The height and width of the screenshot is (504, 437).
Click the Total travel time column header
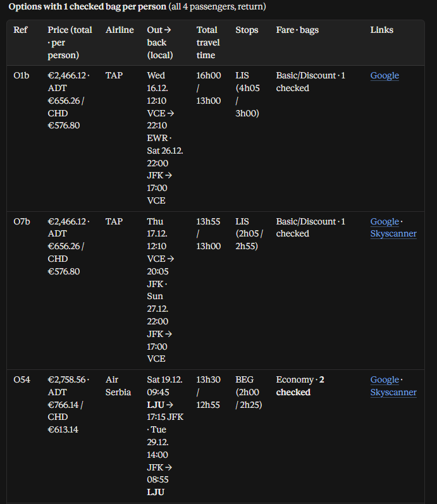click(x=208, y=42)
